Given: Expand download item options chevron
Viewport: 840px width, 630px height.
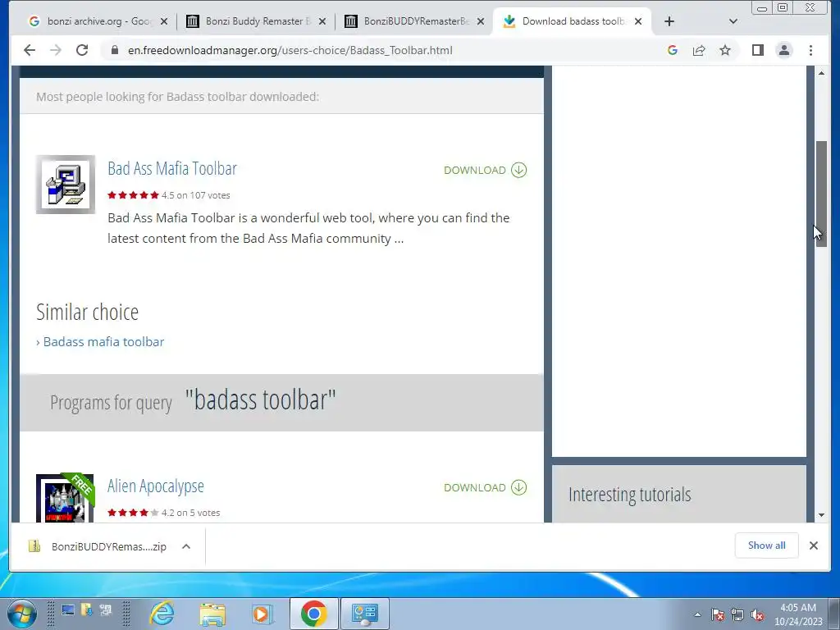Looking at the screenshot, I should [186, 546].
